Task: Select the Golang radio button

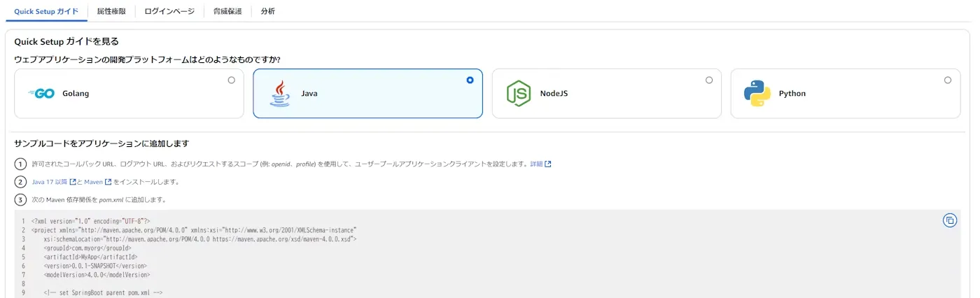Action: [232, 80]
